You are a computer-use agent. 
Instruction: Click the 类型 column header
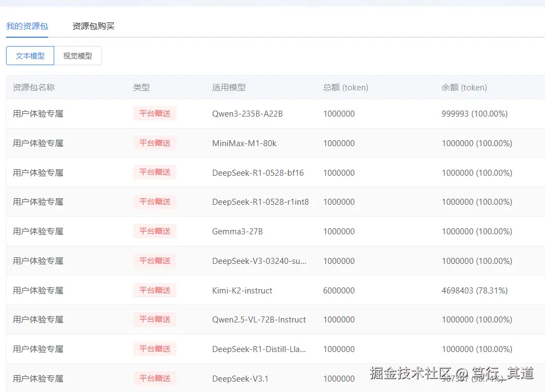pos(141,87)
